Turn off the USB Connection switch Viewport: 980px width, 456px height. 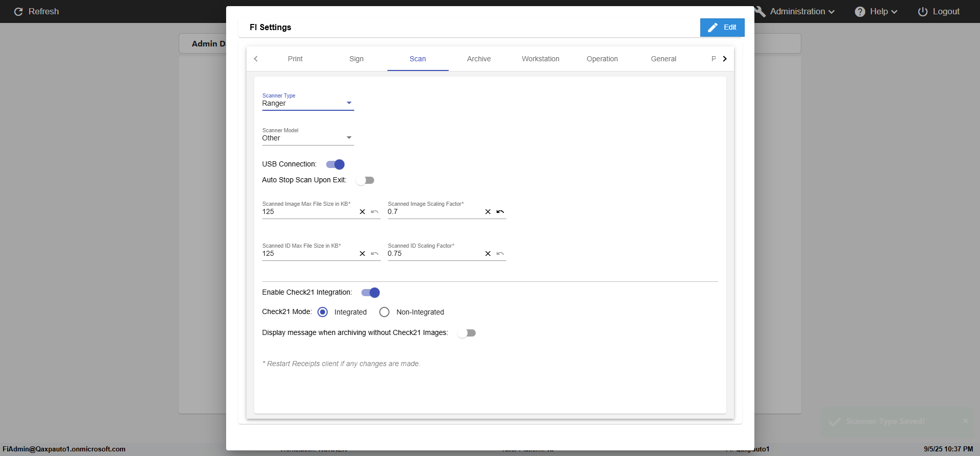[335, 164]
